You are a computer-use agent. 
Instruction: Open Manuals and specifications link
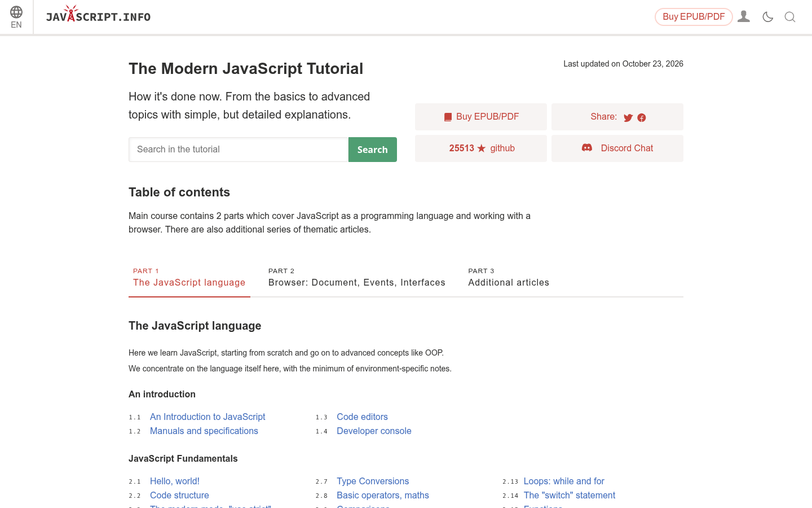[x=204, y=431]
